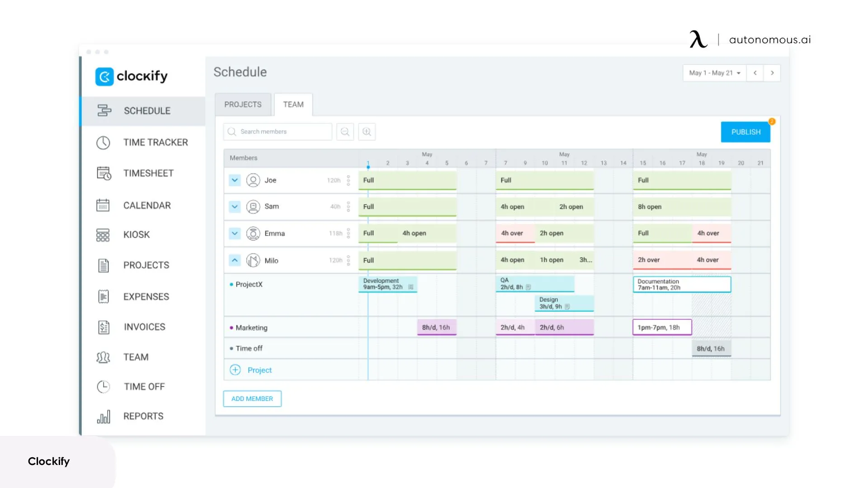Click the zoom out magnifier icon
The image size is (868, 488).
[x=345, y=132]
